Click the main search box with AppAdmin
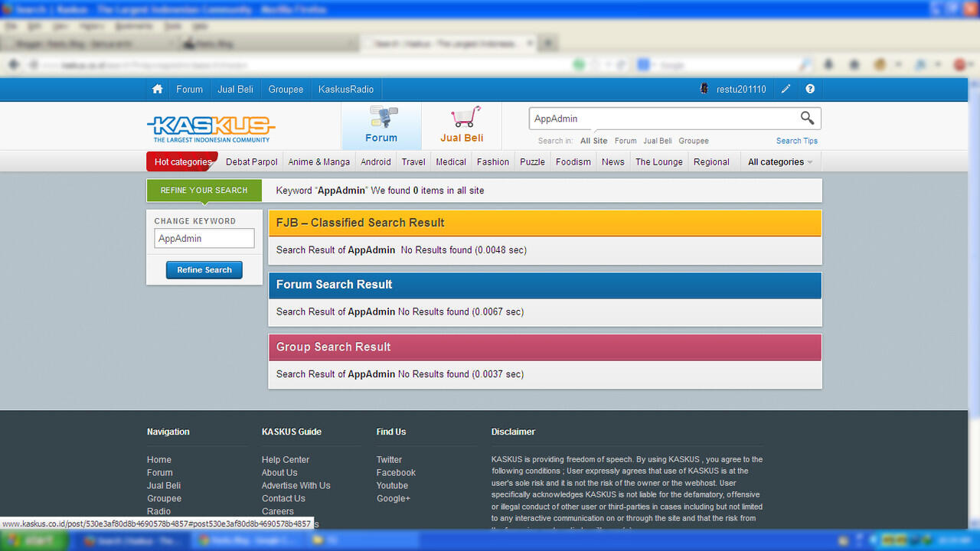The height and width of the screenshot is (551, 980). (x=662, y=119)
